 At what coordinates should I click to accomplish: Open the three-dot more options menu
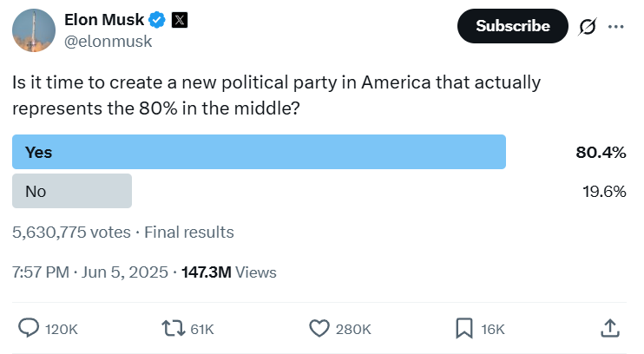[615, 26]
